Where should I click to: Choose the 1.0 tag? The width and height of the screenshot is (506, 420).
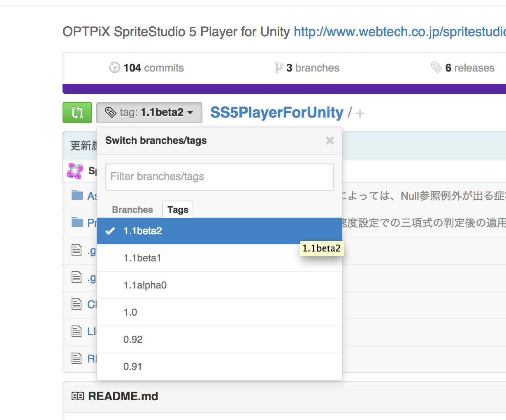[x=220, y=312]
